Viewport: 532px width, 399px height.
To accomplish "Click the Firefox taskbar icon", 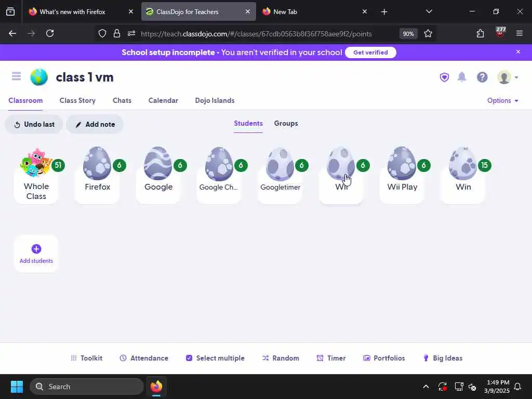I will click(x=156, y=387).
